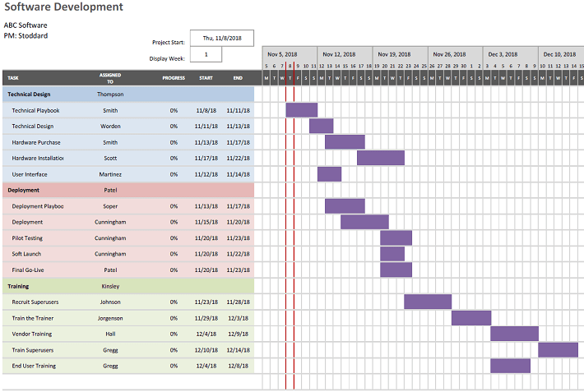Select the Vendor Training task cell

click(x=32, y=334)
